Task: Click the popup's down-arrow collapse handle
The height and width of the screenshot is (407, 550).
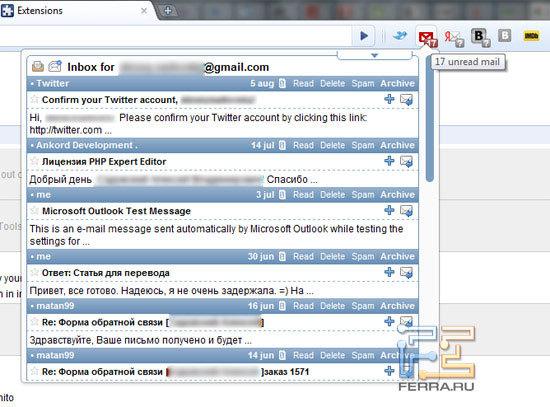Action: 374,55
